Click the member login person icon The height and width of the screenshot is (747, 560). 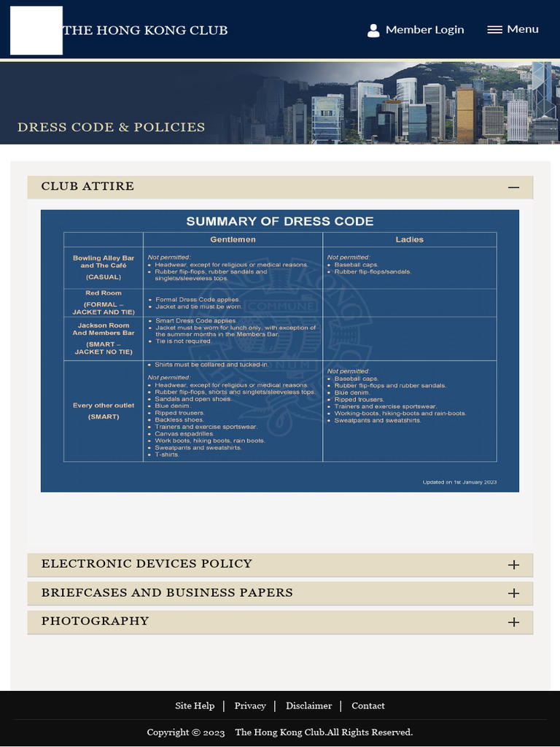373,31
